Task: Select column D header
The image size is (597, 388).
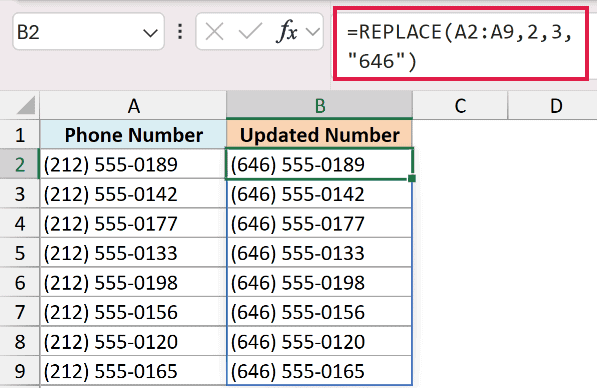Action: [x=552, y=105]
